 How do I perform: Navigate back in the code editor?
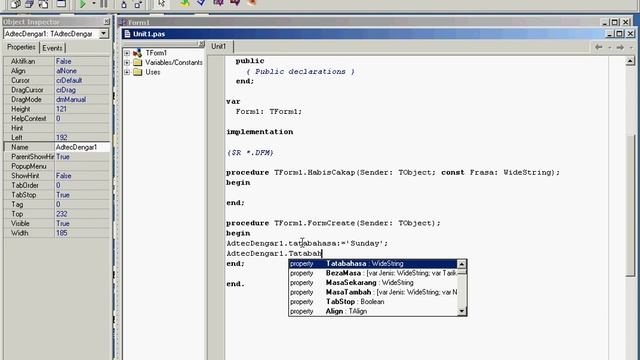(598, 47)
